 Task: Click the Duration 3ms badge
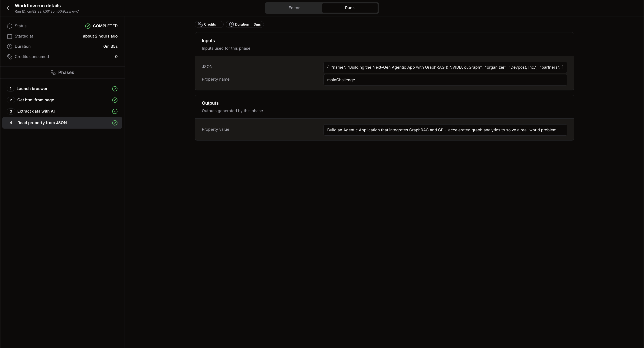point(245,24)
